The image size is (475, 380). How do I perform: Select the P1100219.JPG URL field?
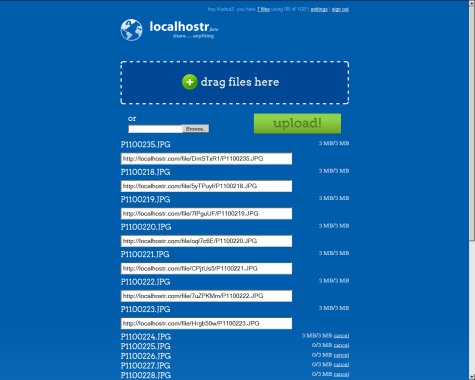pyautogui.click(x=206, y=214)
